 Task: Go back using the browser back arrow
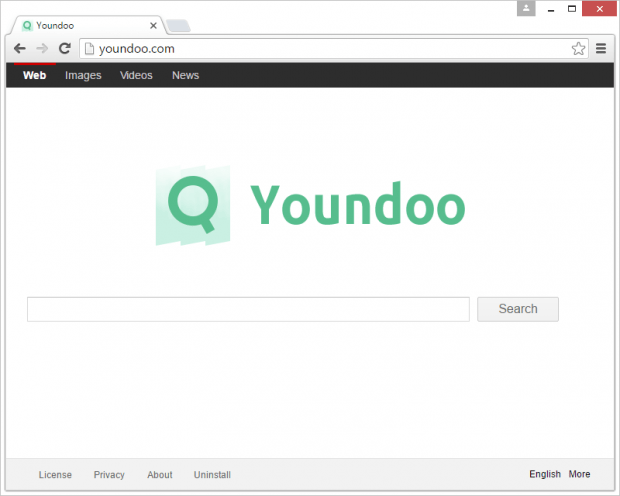(20, 49)
